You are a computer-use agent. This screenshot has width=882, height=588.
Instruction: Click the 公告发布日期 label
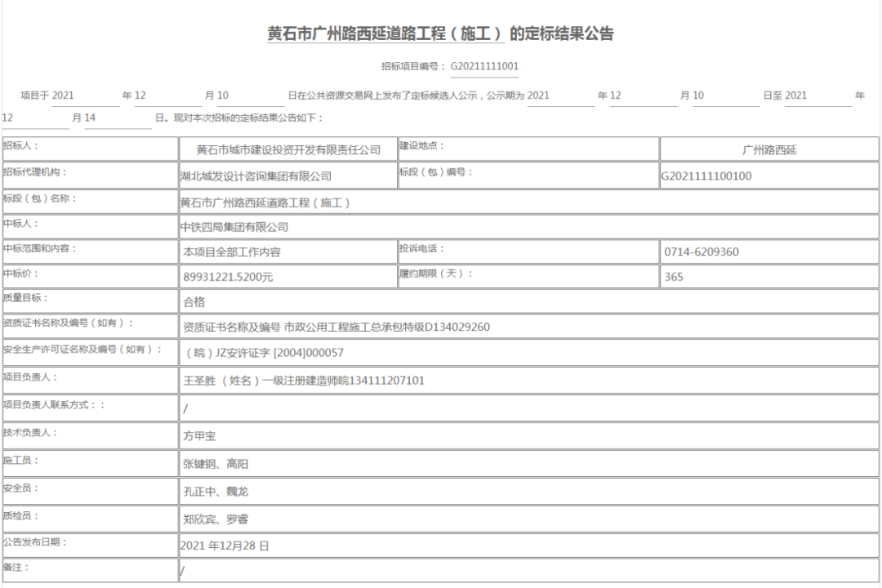(x=35, y=542)
